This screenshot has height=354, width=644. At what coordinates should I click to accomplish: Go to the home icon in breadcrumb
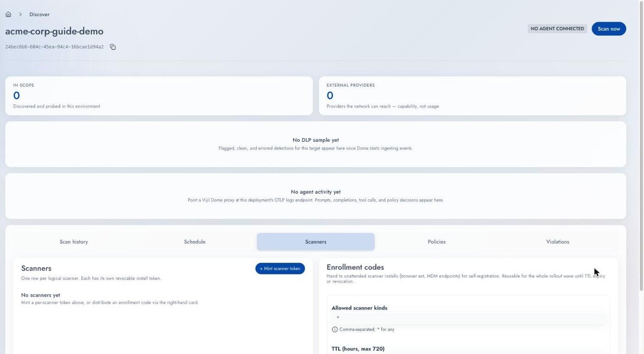pos(8,14)
